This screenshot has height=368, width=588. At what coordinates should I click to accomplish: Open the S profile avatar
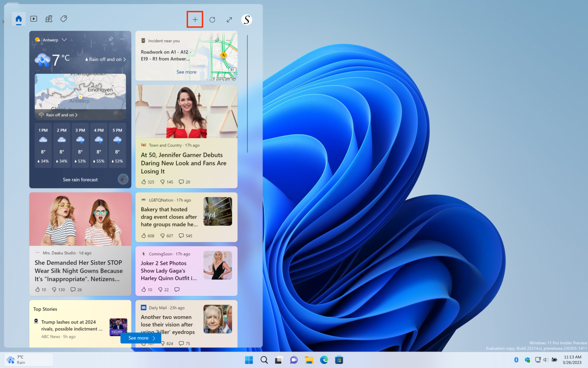click(247, 19)
